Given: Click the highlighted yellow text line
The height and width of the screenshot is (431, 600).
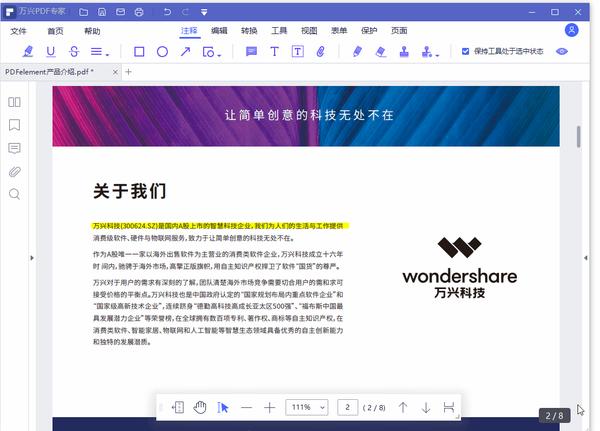Looking at the screenshot, I should (x=220, y=226).
